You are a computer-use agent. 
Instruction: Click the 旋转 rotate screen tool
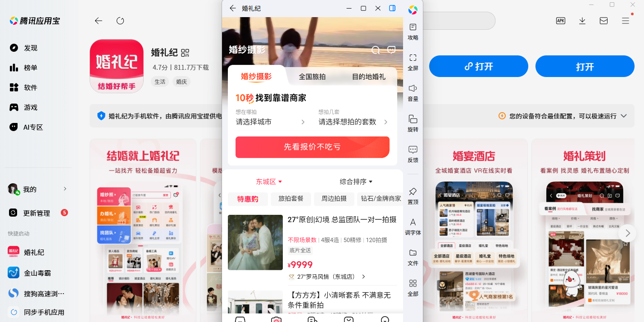(413, 124)
